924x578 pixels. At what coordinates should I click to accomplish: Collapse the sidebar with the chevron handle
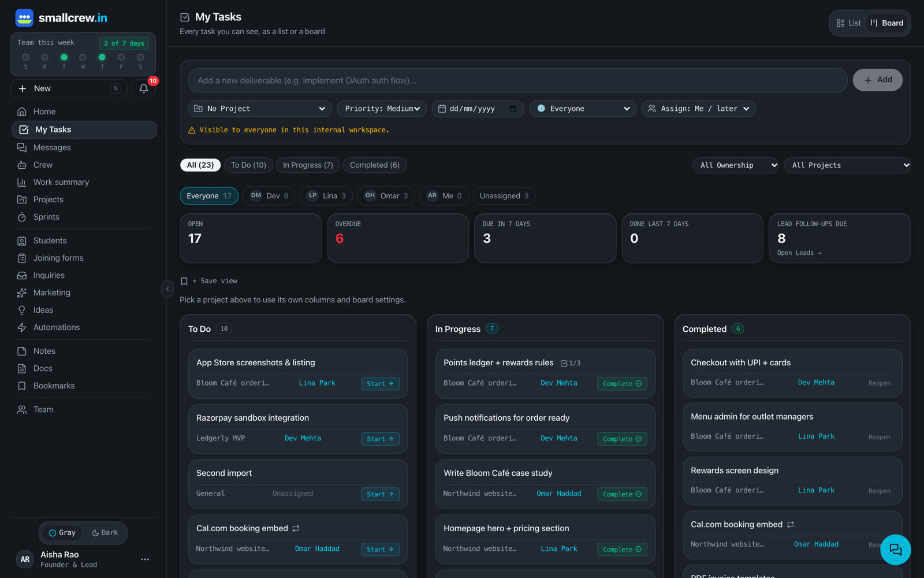(167, 289)
